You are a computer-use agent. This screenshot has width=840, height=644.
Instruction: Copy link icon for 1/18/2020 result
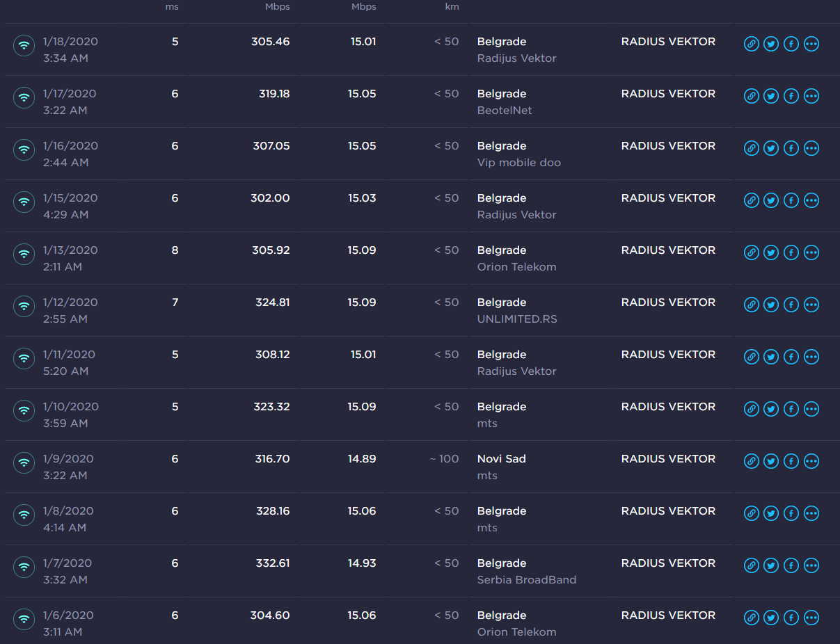point(751,44)
